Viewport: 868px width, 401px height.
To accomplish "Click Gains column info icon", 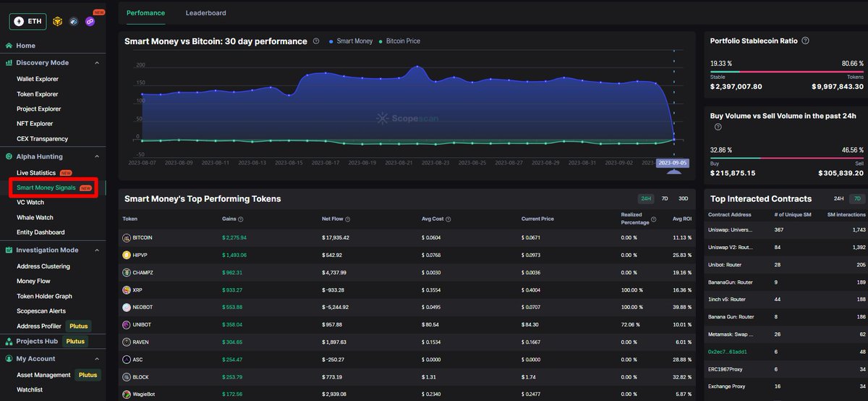I will [x=240, y=219].
